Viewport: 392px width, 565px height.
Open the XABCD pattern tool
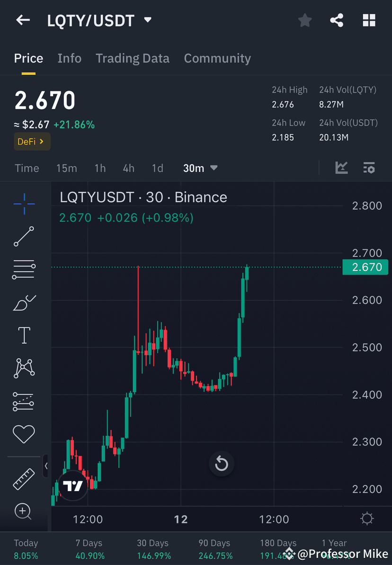(24, 368)
